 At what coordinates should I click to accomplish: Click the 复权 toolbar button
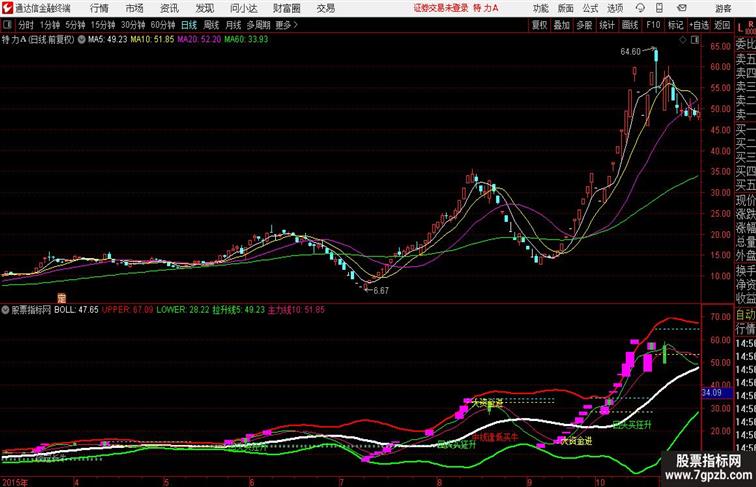539,25
